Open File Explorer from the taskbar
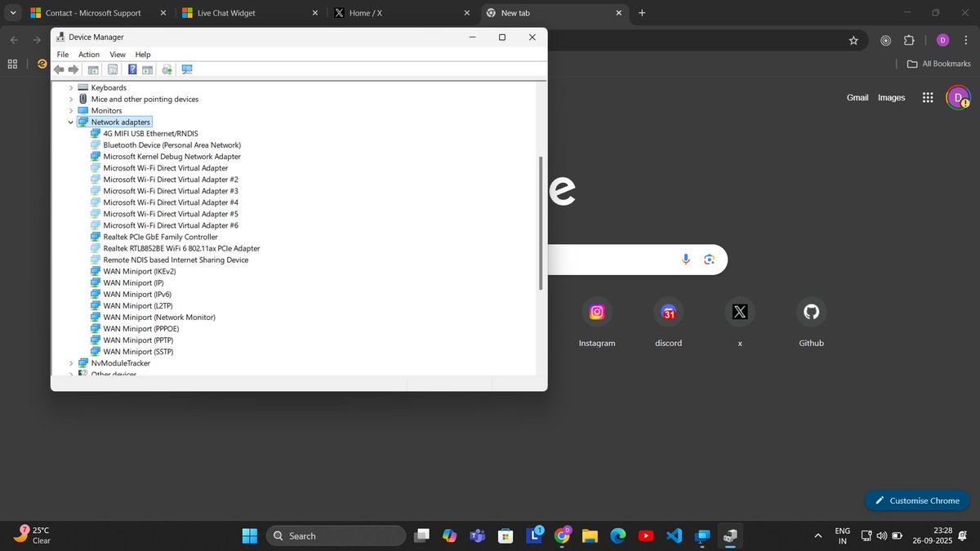The width and height of the screenshot is (980, 551). pos(590,535)
